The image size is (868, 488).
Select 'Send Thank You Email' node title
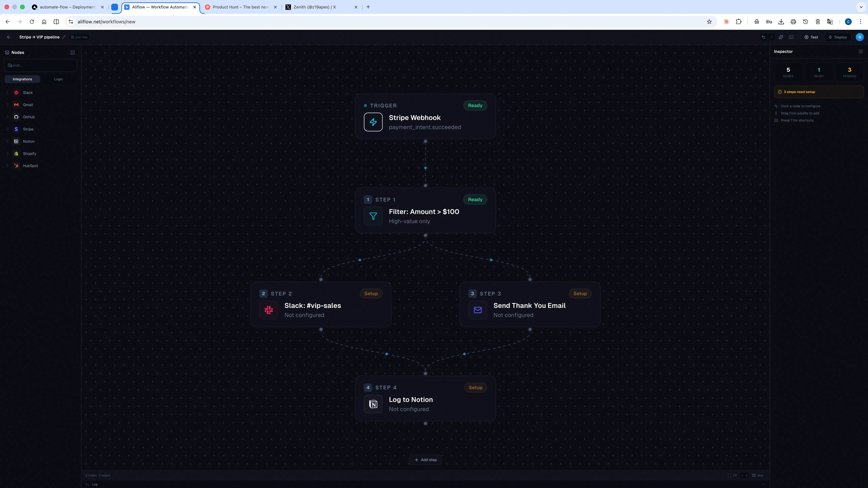pos(529,306)
